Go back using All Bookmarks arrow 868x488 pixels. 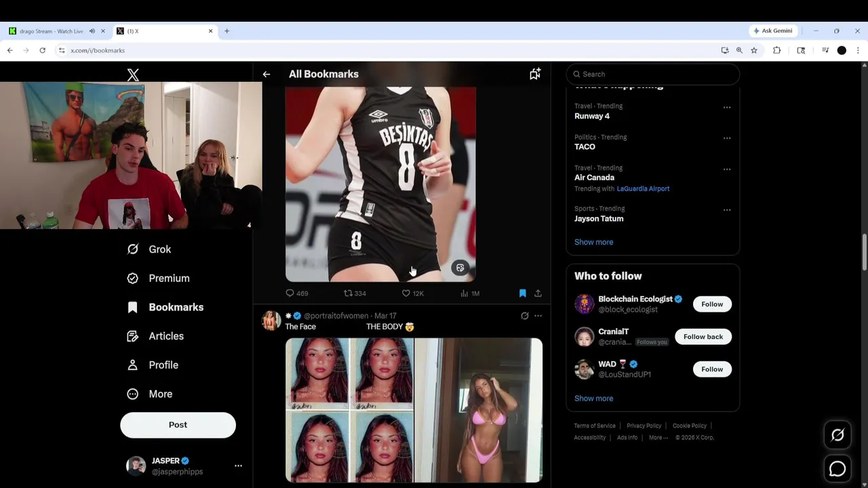pyautogui.click(x=267, y=75)
